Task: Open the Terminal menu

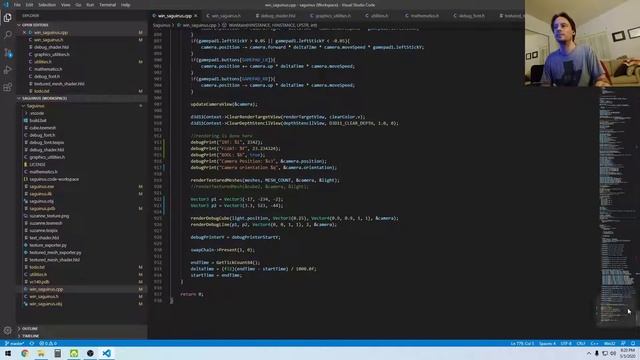Action: click(x=107, y=5)
